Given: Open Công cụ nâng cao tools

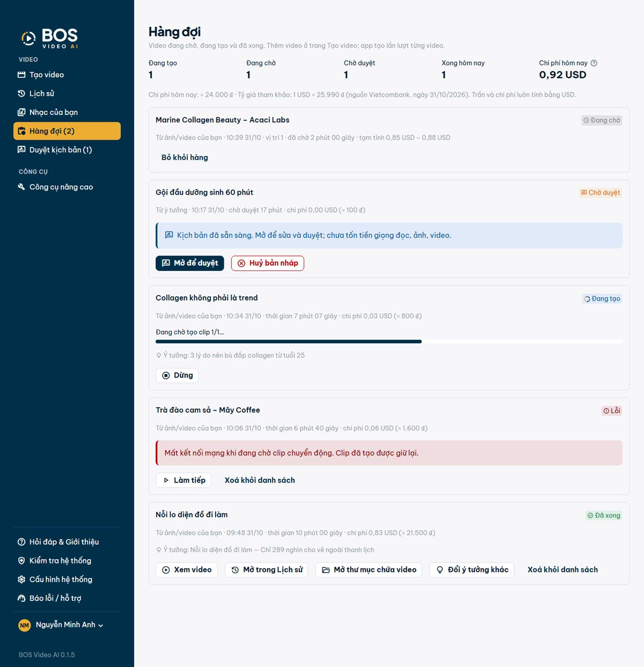Looking at the screenshot, I should [x=67, y=187].
